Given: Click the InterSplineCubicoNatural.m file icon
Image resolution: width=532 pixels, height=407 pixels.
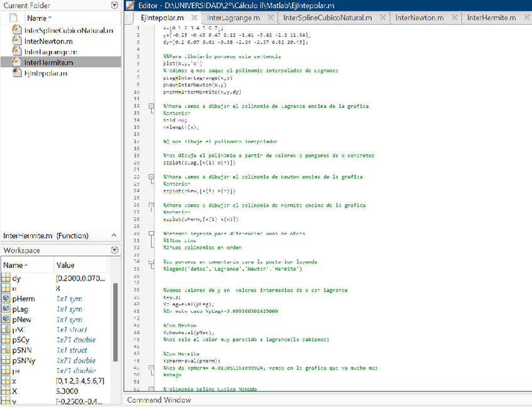Looking at the screenshot, I should [17, 30].
